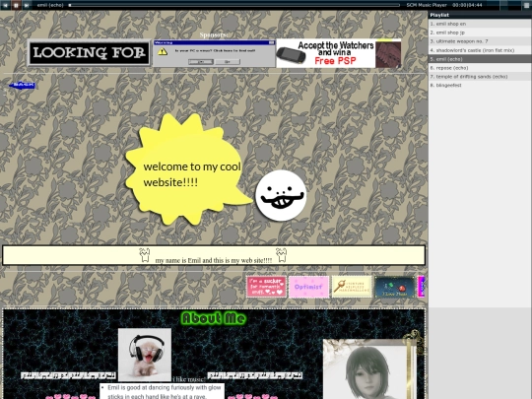Click the right button in the fake Warning dialog ad
532x399 pixels.
(x=228, y=62)
